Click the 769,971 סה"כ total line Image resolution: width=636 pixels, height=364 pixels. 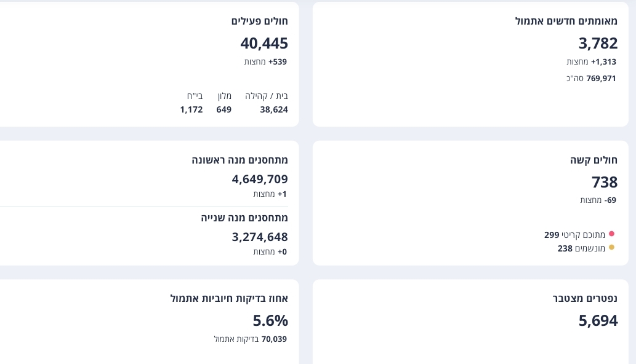591,78
